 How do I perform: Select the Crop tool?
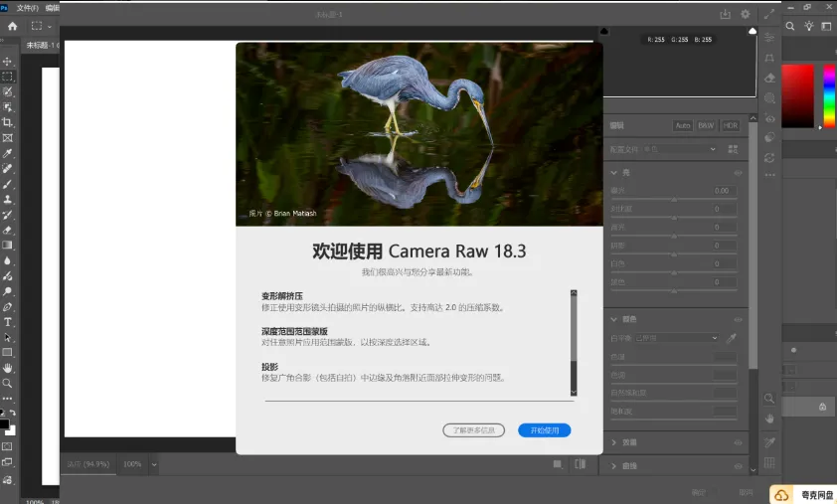8,122
